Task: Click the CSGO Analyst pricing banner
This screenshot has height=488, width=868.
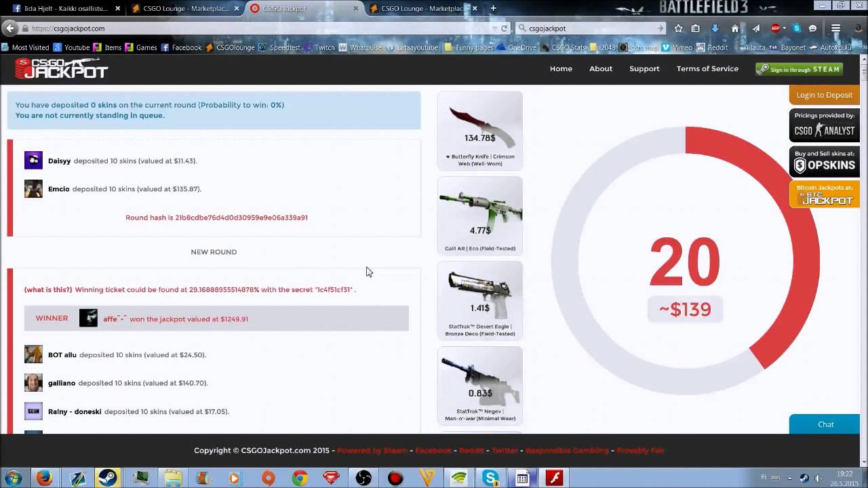Action: (824, 125)
